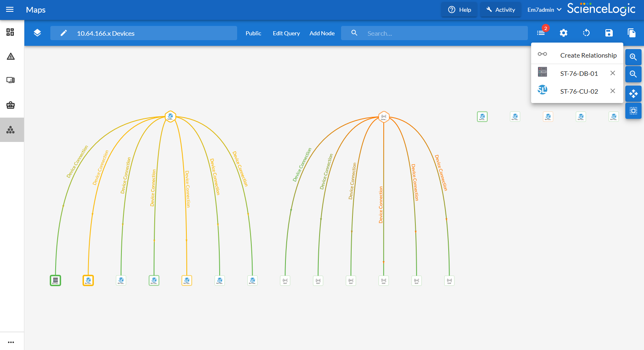The width and height of the screenshot is (644, 350).
Task: Zoom out on the map
Action: click(633, 74)
